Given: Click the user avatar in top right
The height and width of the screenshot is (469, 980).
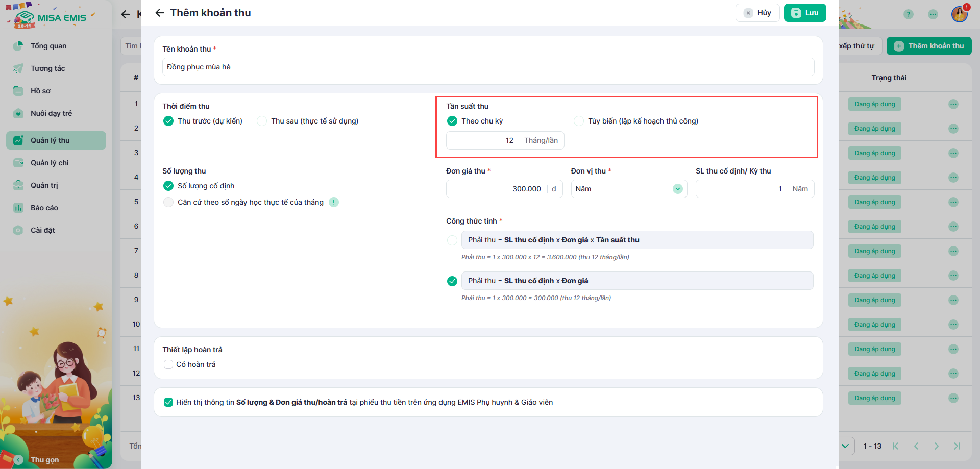Looking at the screenshot, I should tap(959, 14).
